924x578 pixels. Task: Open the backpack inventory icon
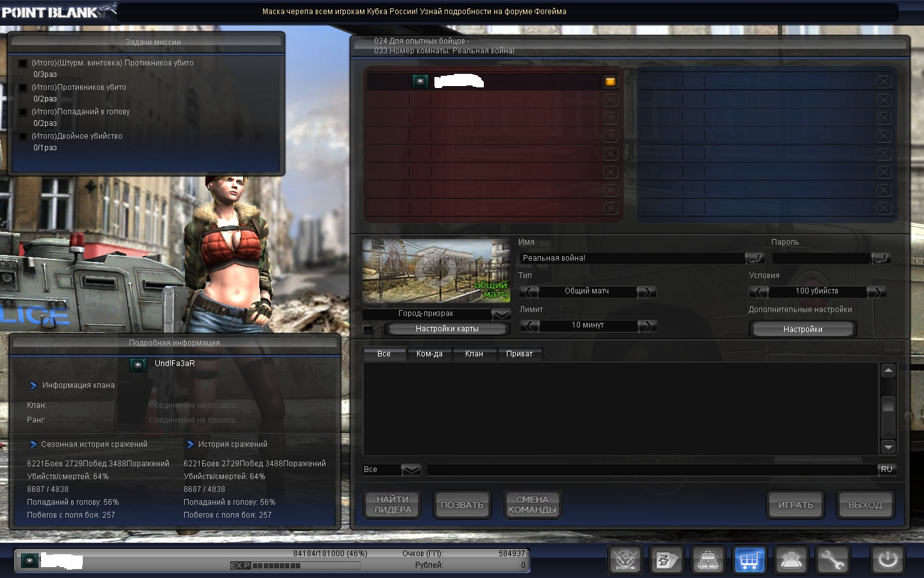[708, 560]
